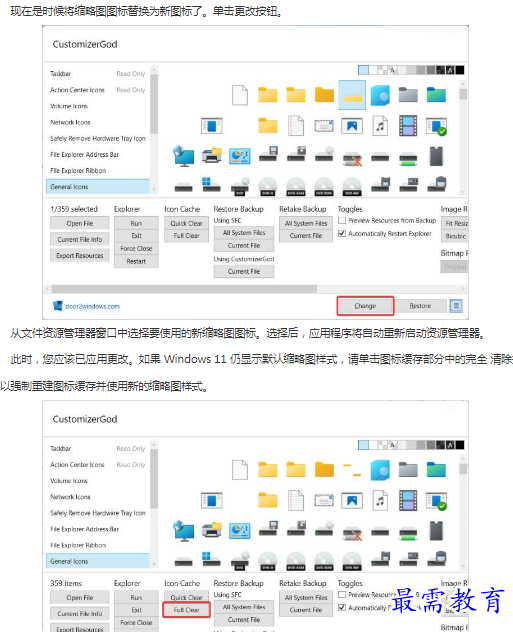The height and width of the screenshot is (632, 513).
Task: Click the list view icon next to Restore
Action: coord(456,306)
